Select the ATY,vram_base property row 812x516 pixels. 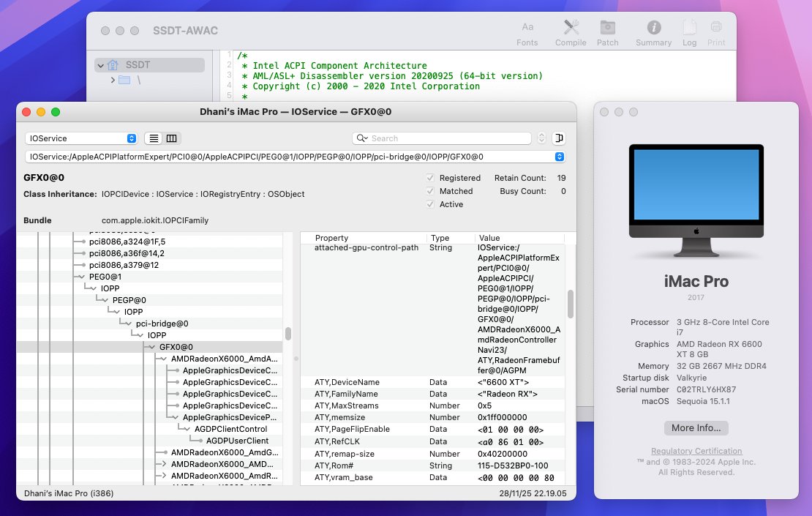pyautogui.click(x=432, y=477)
